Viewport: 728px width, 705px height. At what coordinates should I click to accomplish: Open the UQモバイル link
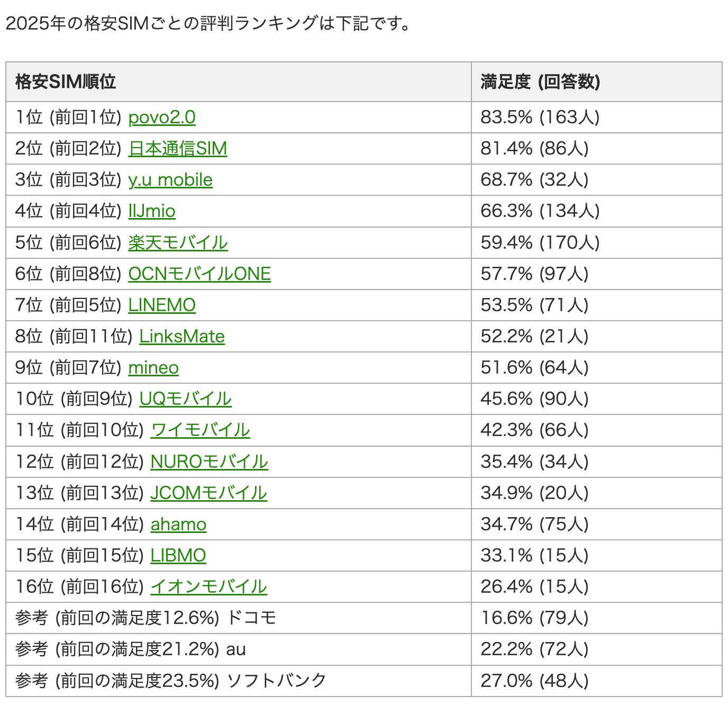[186, 399]
